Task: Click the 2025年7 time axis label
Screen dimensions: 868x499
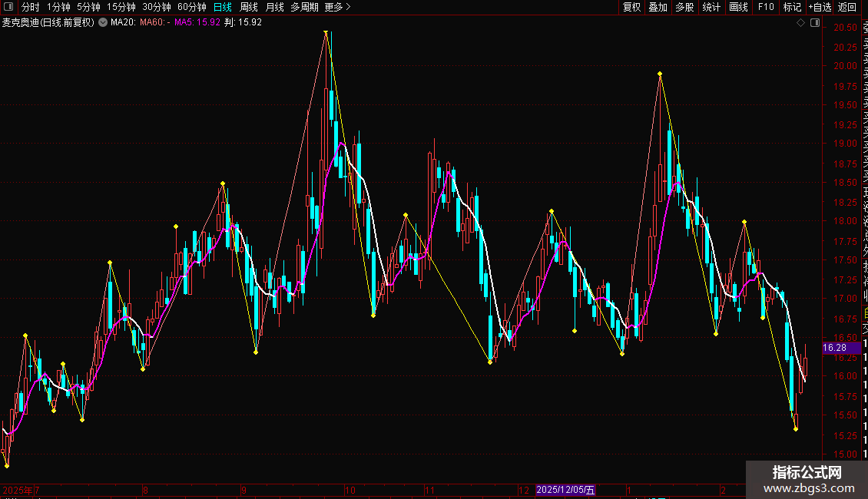Action: pyautogui.click(x=21, y=490)
